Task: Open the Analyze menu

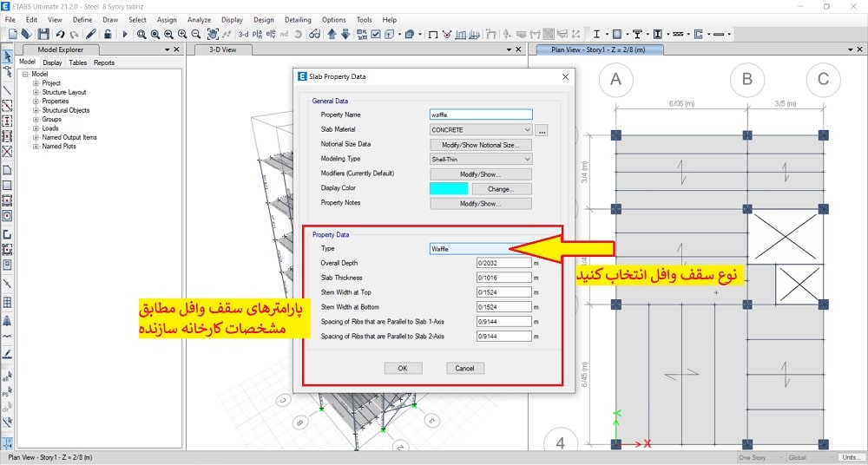Action: [x=199, y=19]
